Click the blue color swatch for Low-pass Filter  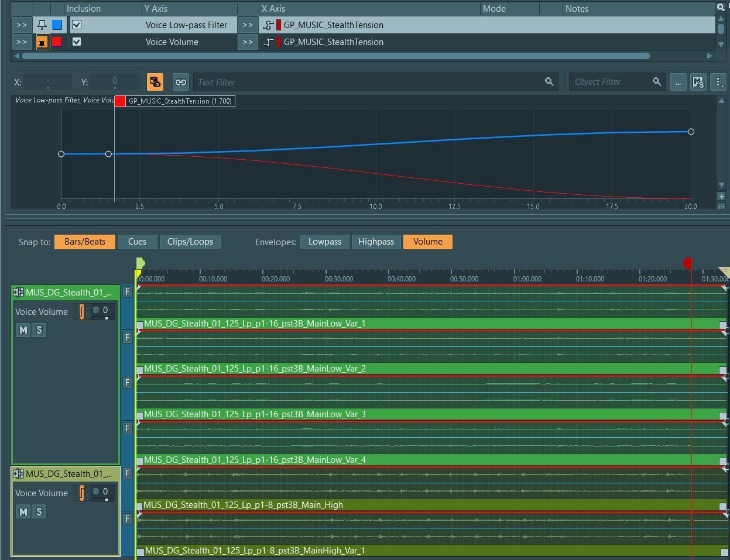click(57, 25)
